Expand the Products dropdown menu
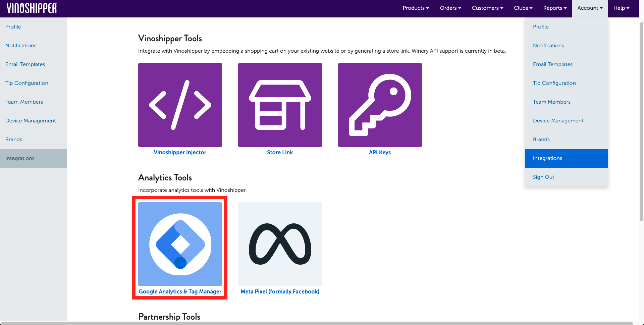Viewport: 644px width, 325px height. click(x=416, y=8)
